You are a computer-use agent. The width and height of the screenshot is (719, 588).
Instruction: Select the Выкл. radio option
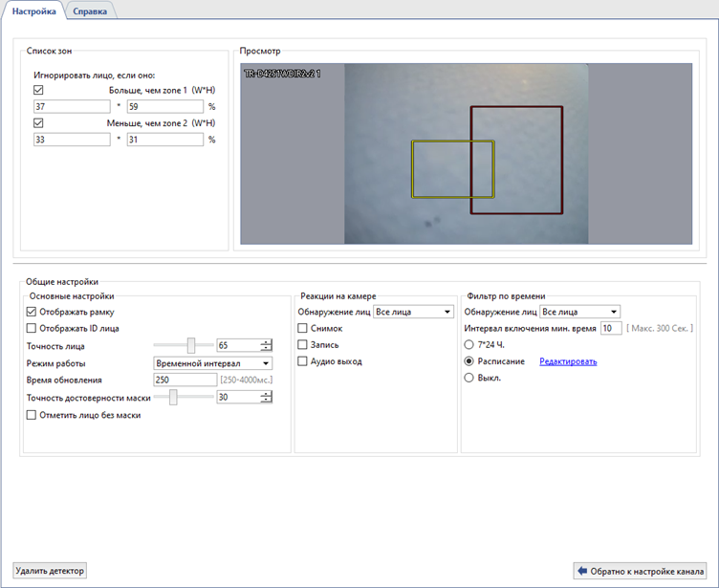coord(469,379)
